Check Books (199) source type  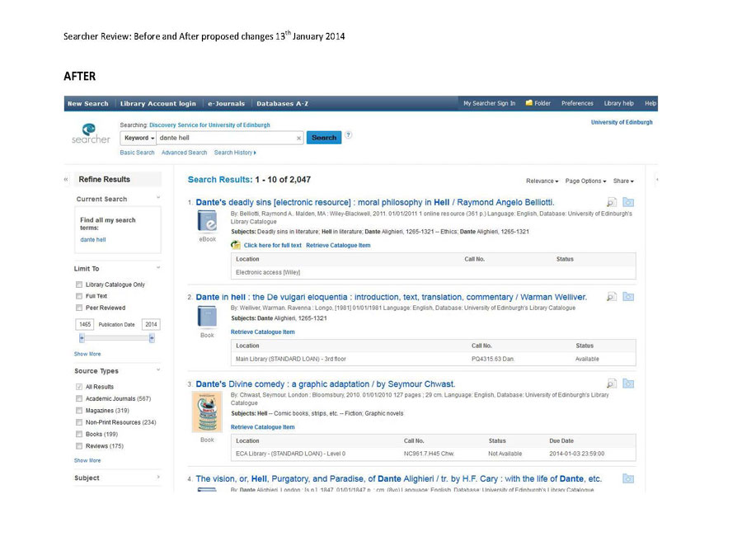79,434
